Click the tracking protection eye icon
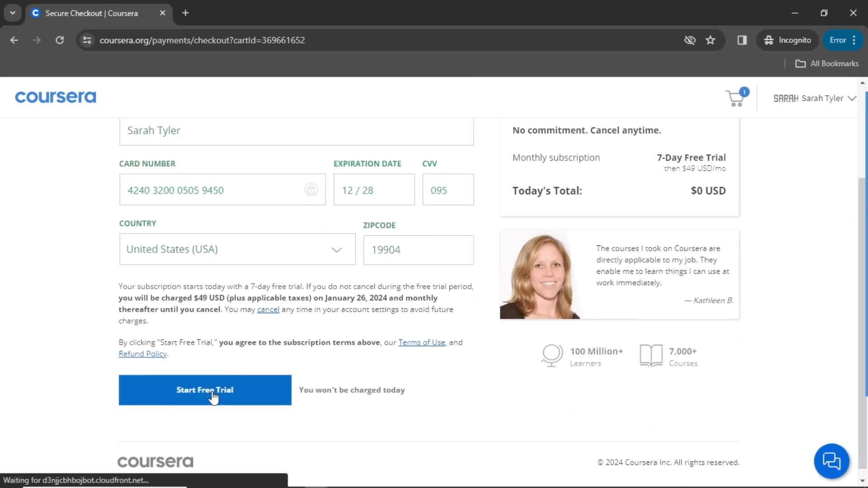 (690, 40)
